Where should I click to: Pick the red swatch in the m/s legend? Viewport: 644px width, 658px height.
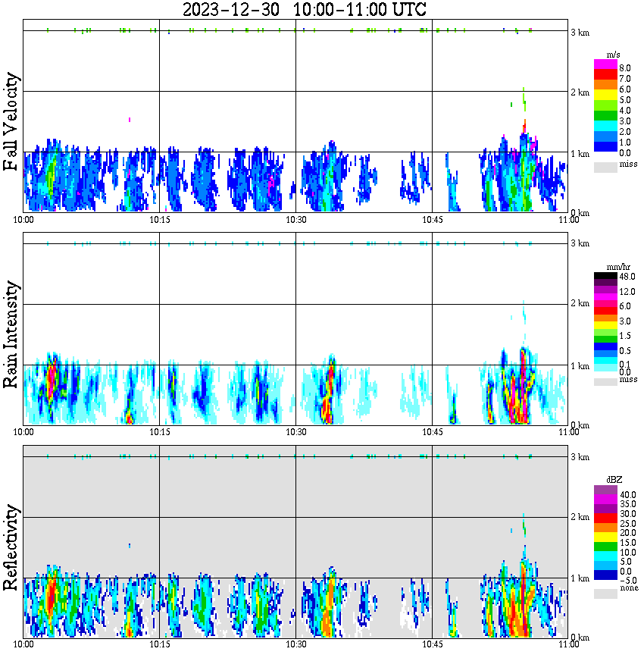[x=605, y=75]
